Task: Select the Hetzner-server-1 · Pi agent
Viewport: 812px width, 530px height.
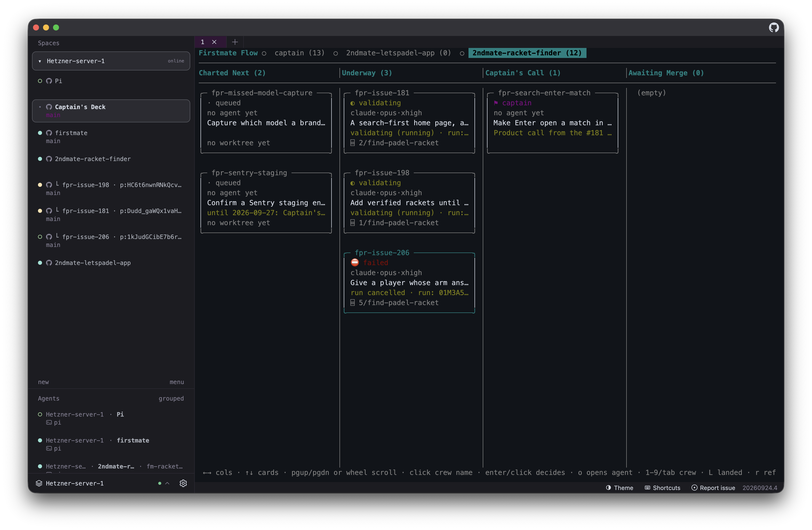Action: (111, 418)
